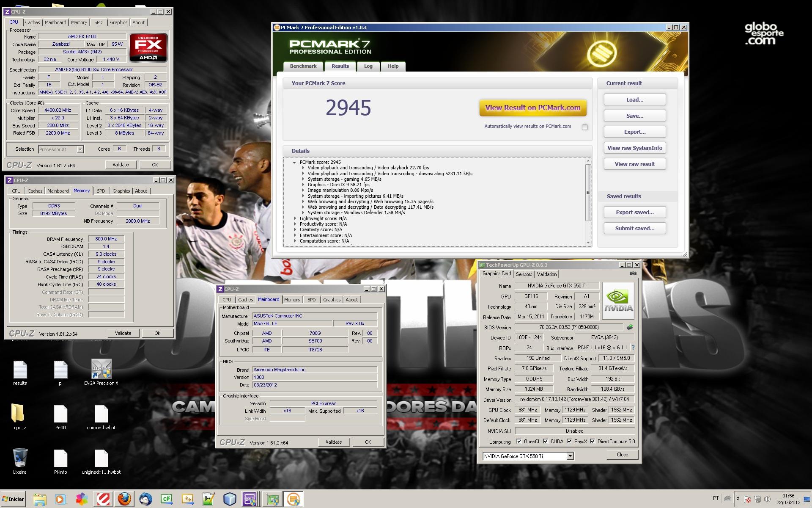Click the C# taskbar icon
This screenshot has height=508, width=812.
coord(167,499)
